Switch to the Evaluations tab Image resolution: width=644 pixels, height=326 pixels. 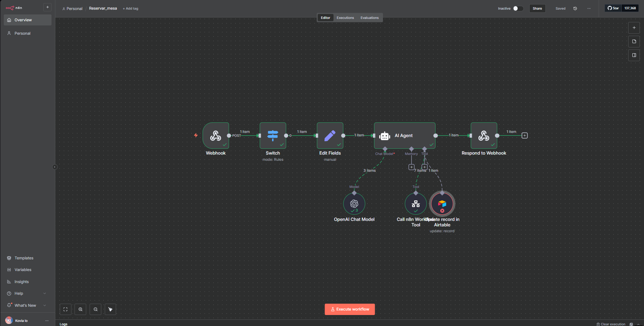[x=370, y=18]
